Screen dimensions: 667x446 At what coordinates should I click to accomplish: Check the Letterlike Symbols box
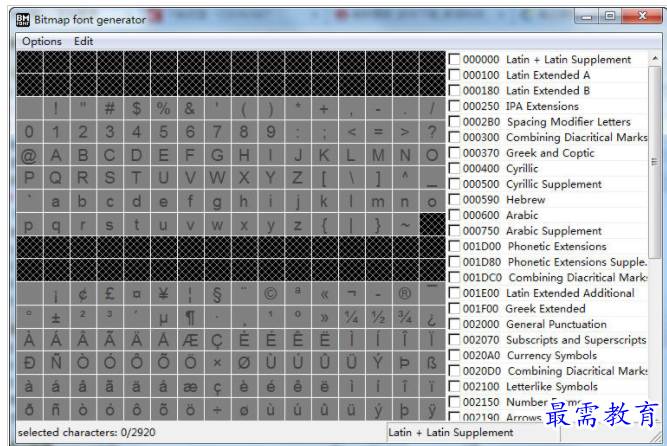[454, 386]
